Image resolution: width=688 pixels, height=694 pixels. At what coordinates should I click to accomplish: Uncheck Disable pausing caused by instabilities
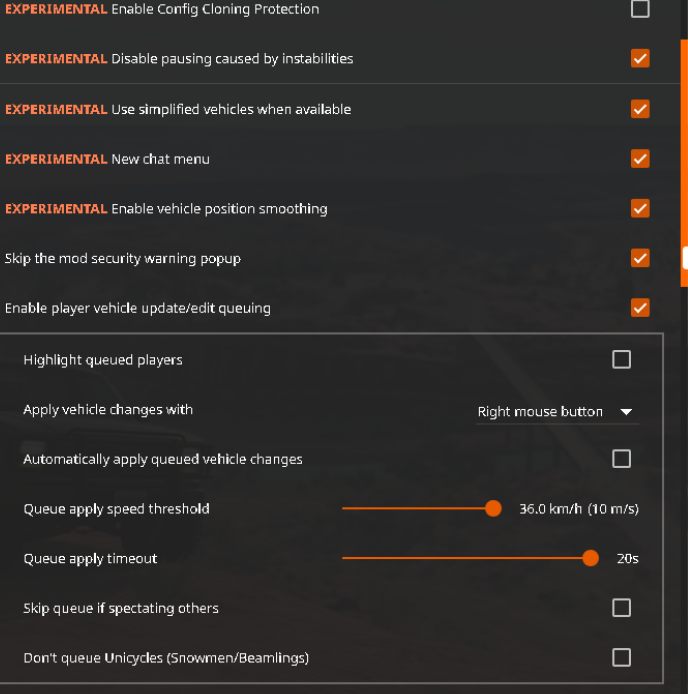pos(640,58)
